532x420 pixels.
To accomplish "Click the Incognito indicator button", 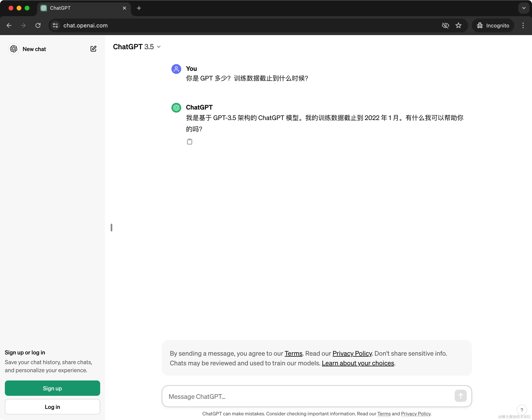I will pyautogui.click(x=493, y=25).
